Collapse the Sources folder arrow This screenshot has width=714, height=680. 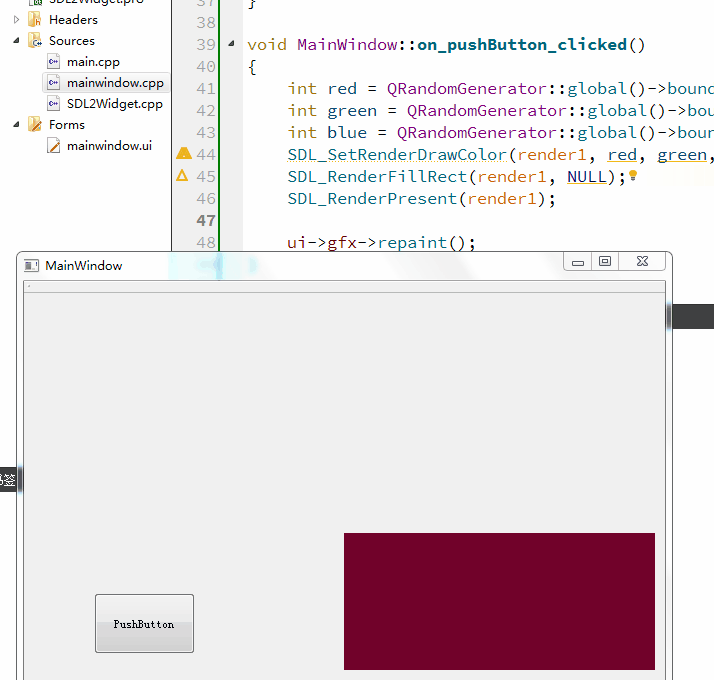pyautogui.click(x=16, y=41)
